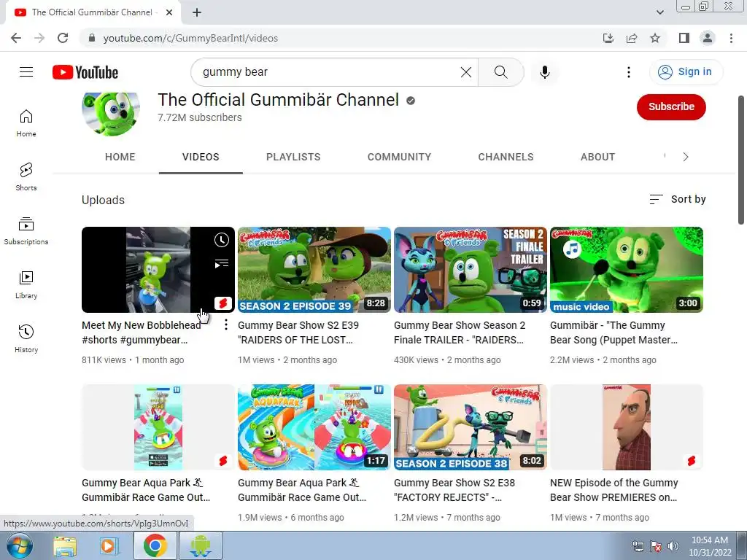This screenshot has width=747, height=560.
Task: Bookmark this page with the star icon
Action: [x=655, y=38]
